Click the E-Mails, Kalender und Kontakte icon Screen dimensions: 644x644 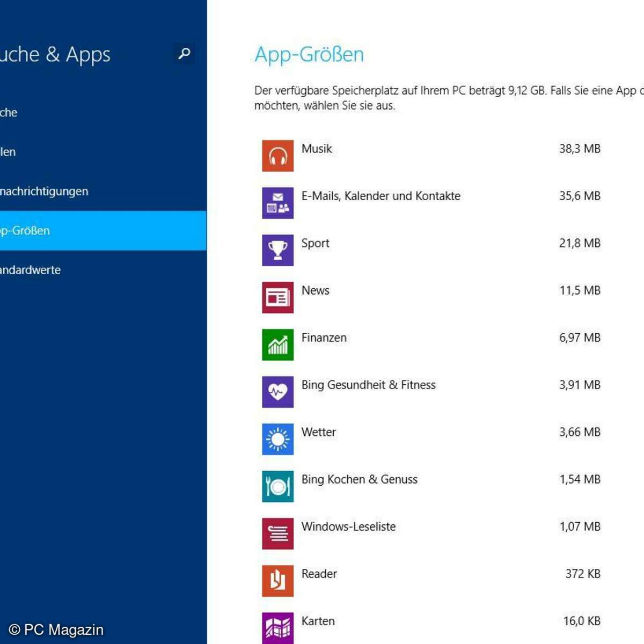point(277,203)
